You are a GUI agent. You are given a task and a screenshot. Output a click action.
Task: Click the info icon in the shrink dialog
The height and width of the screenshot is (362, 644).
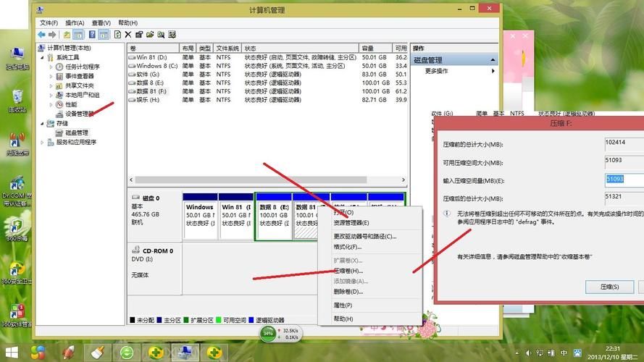(x=447, y=214)
